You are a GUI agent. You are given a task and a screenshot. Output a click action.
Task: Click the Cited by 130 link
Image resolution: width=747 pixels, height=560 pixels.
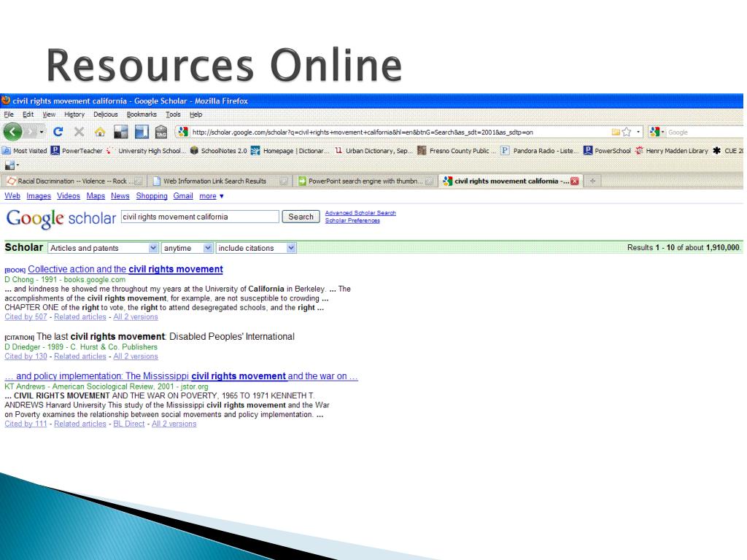(26, 356)
